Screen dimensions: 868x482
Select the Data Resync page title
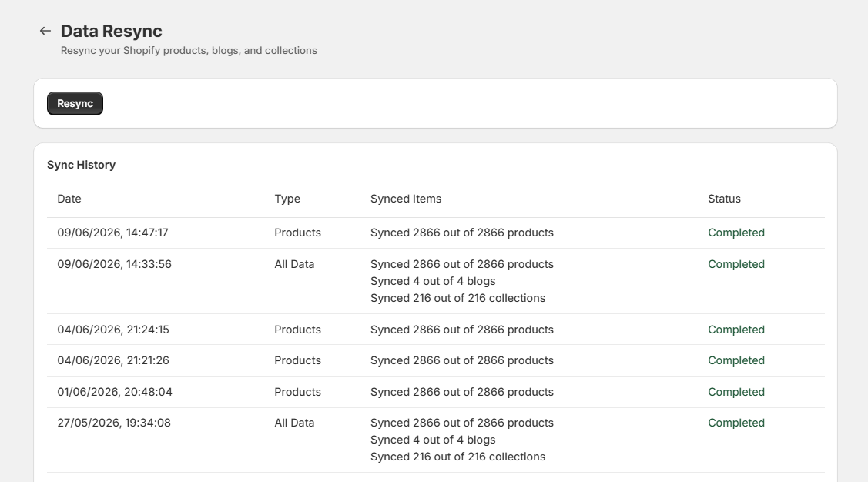[111, 31]
